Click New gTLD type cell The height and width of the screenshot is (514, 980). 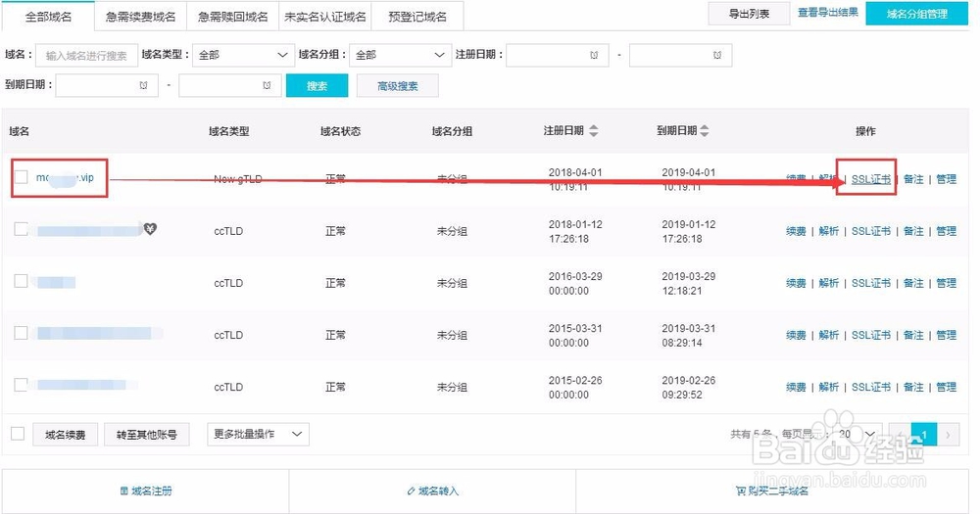pos(237,179)
